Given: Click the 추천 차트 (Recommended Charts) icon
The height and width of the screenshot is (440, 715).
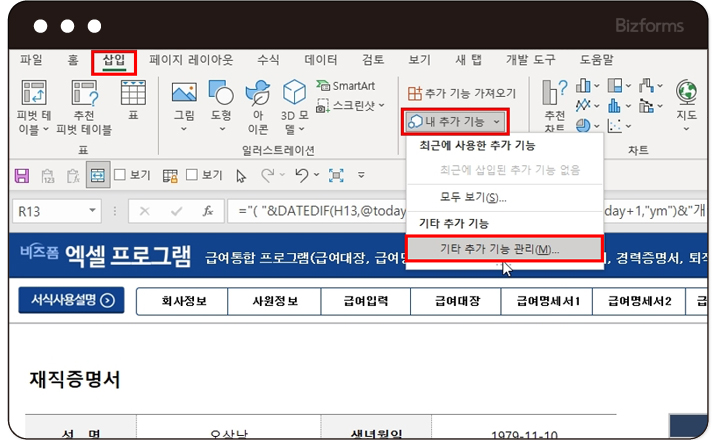Looking at the screenshot, I should click(x=554, y=93).
